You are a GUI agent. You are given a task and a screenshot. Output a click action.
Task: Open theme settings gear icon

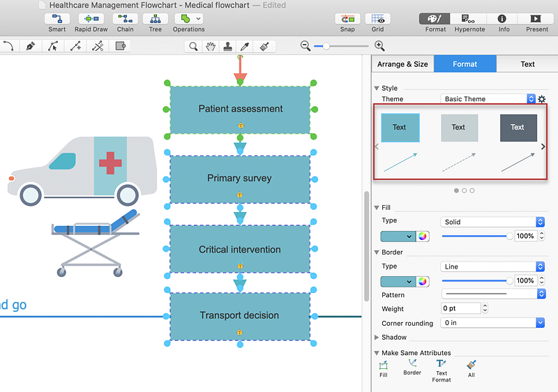click(542, 99)
